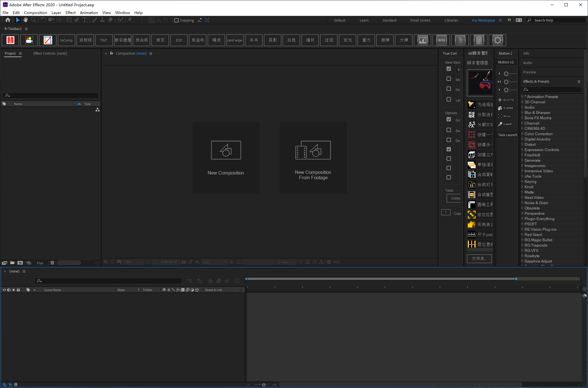
Task: Click the card wipe toolbar button
Action: point(235,40)
